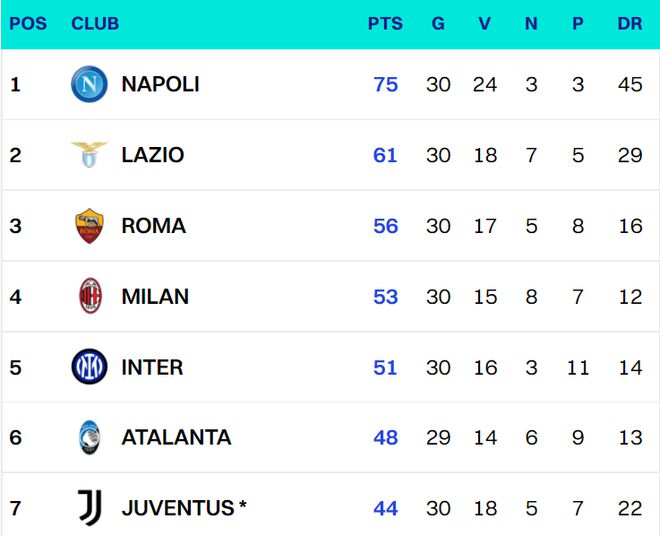Click the JUVENTUS team name

pos(178,508)
